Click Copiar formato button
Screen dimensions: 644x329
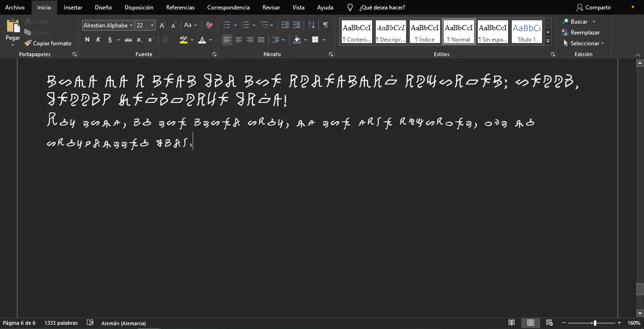(48, 43)
